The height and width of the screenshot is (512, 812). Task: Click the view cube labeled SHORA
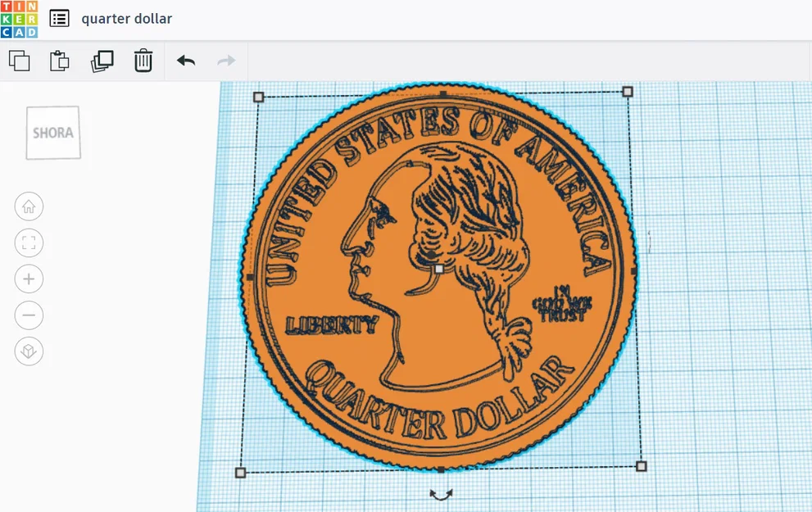tap(53, 133)
